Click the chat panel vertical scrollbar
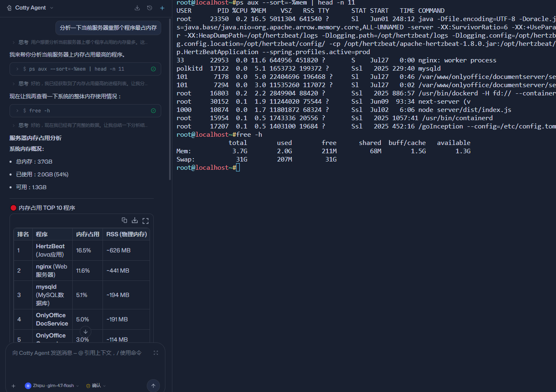The image size is (556, 392). [170, 99]
